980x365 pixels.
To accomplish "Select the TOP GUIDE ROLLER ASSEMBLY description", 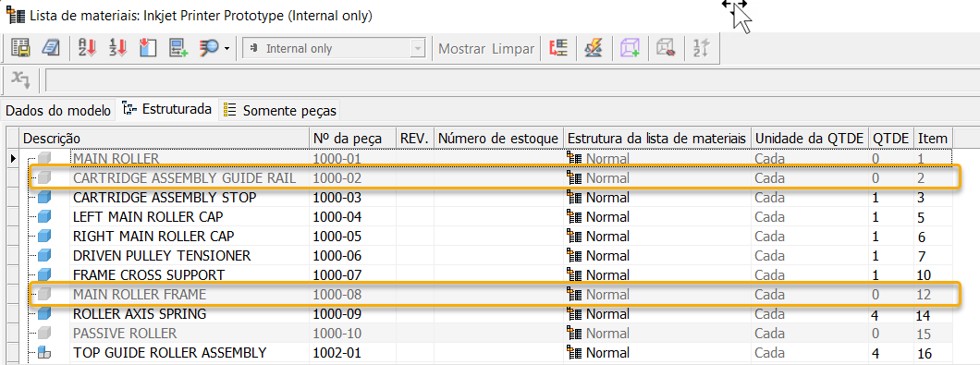I will [169, 352].
